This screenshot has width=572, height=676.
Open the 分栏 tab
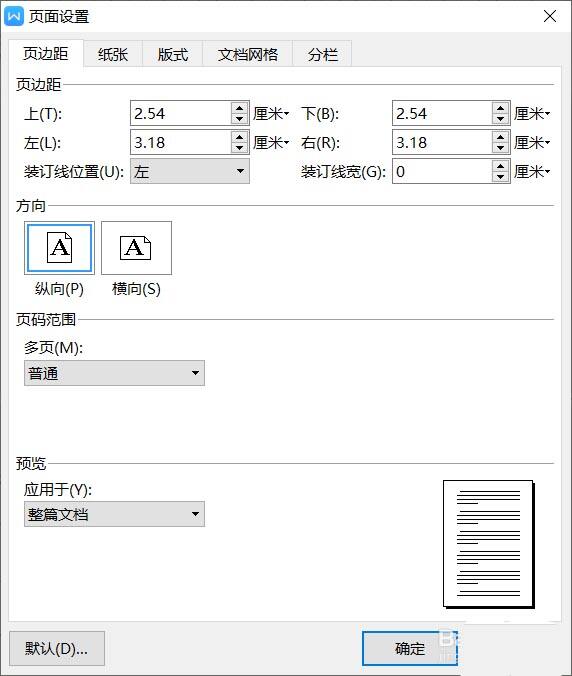(x=322, y=54)
